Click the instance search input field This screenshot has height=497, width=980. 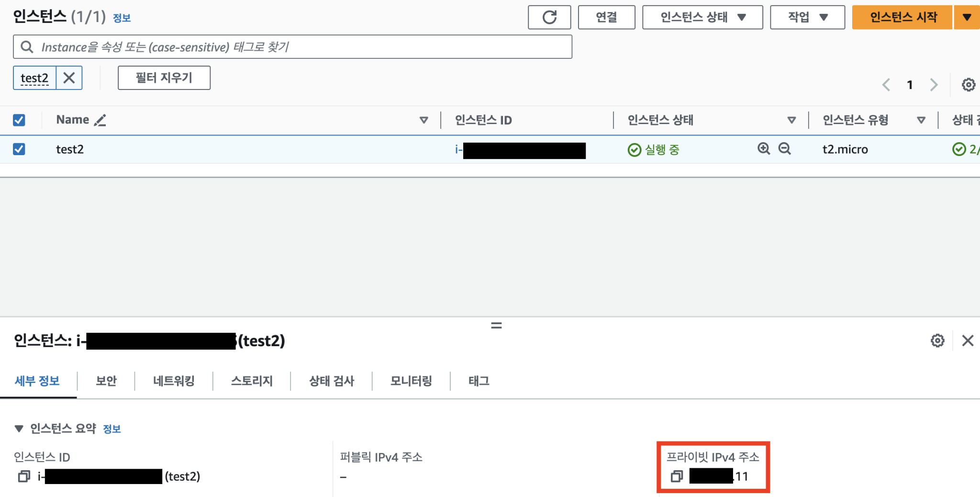point(292,46)
